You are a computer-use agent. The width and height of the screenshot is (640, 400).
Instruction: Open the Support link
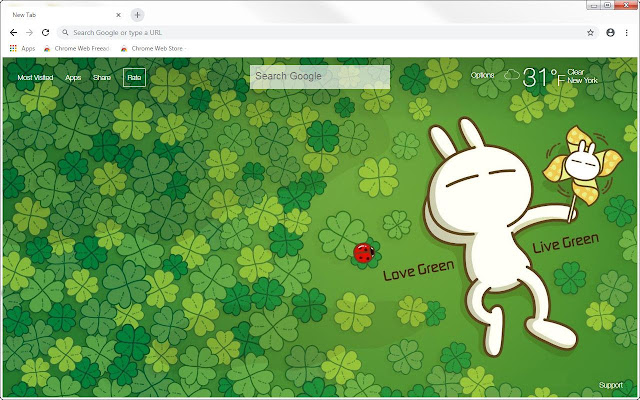[611, 385]
